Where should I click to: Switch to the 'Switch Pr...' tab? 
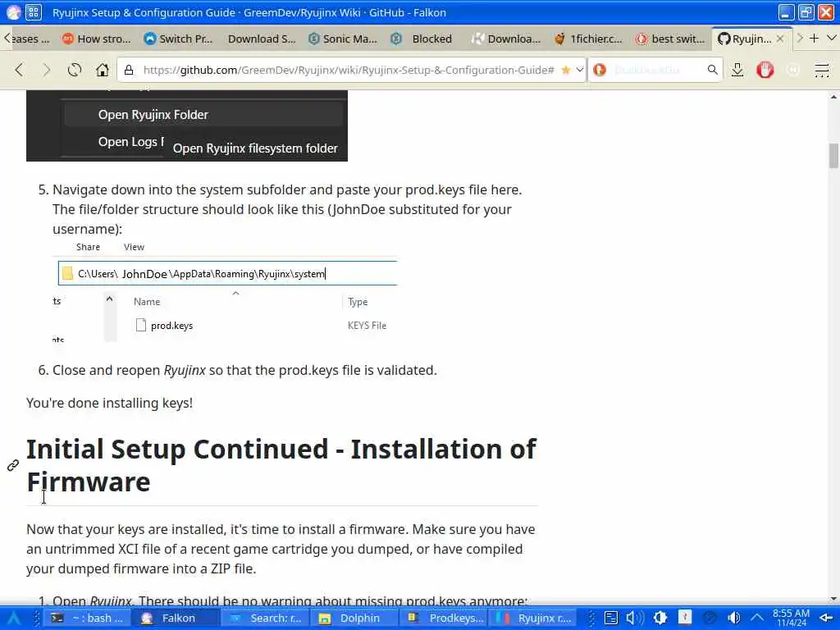[178, 39]
